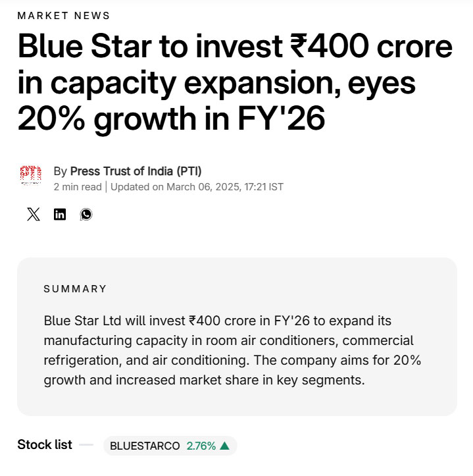Click the 2.76% stock change value
Screen dimensions: 473x476
(201, 446)
